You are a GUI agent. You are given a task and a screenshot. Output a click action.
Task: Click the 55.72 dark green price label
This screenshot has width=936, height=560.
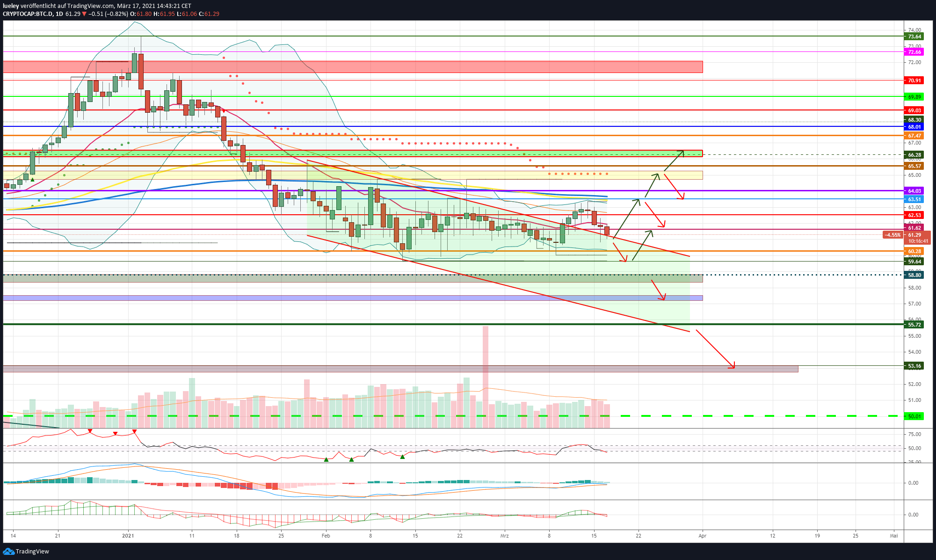(914, 325)
